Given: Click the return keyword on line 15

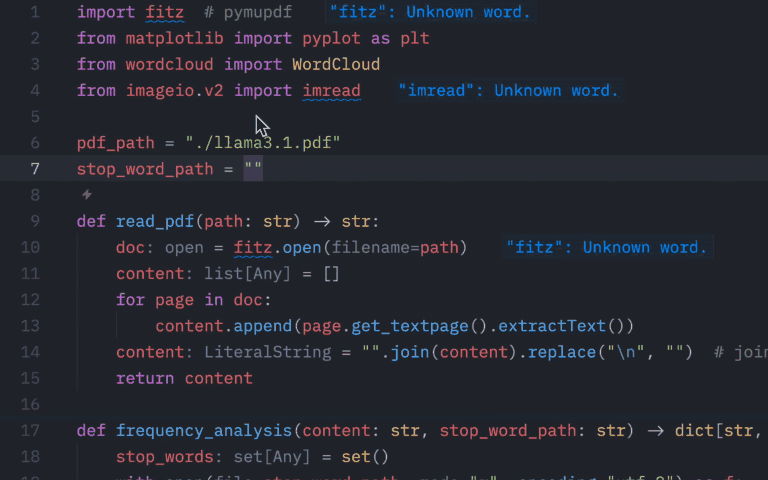Looking at the screenshot, I should point(145,378).
